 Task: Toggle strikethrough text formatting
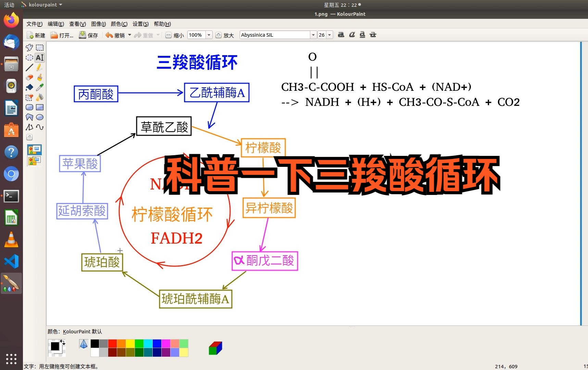pyautogui.click(x=373, y=35)
